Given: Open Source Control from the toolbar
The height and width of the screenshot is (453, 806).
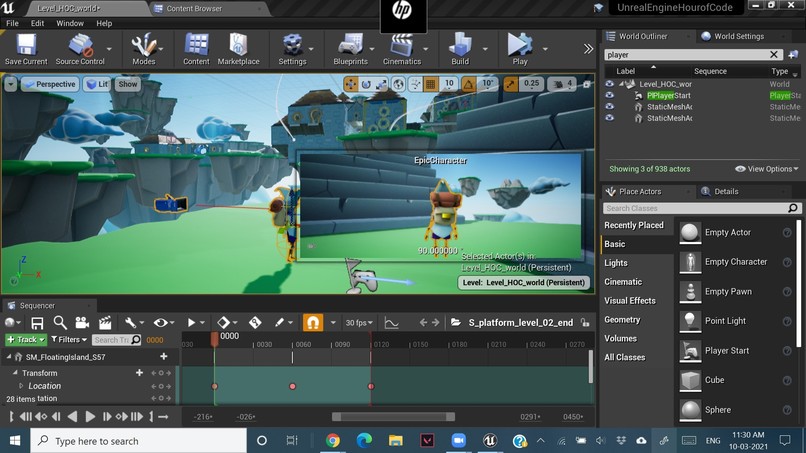Looking at the screenshot, I should pyautogui.click(x=80, y=49).
